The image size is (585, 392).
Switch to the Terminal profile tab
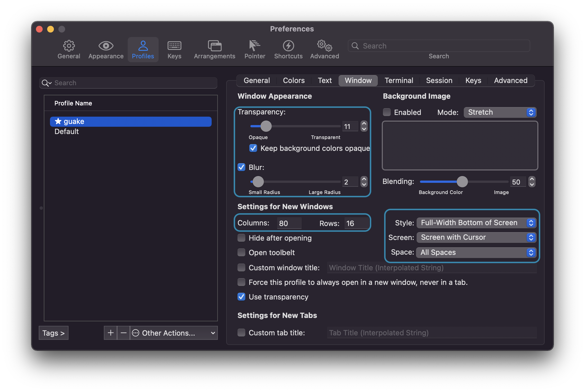[x=399, y=80]
